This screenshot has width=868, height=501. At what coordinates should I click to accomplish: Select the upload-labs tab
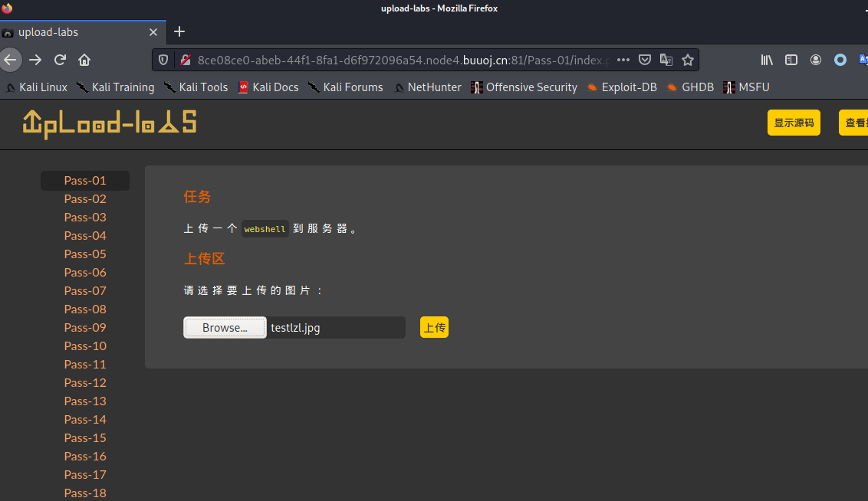click(83, 32)
